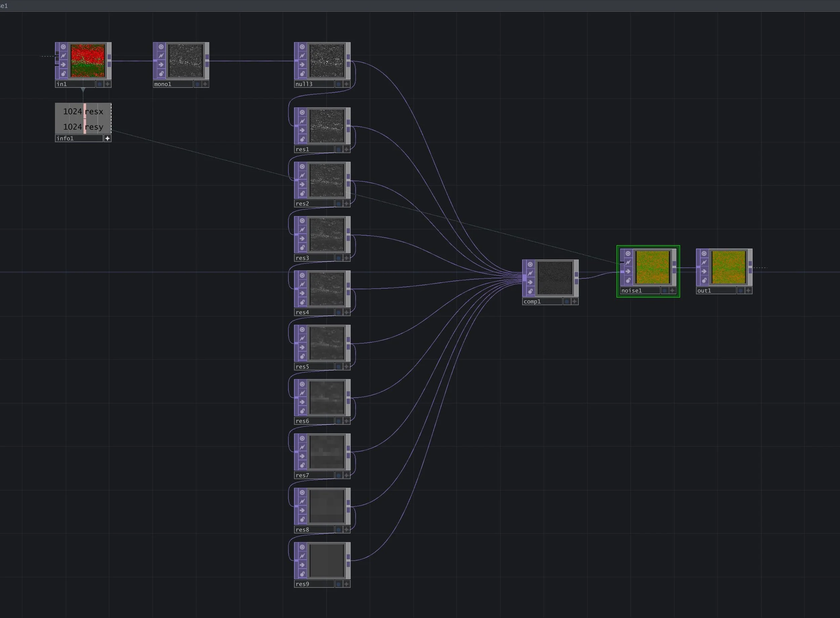Toggle the blue display dot on in1

(x=99, y=84)
